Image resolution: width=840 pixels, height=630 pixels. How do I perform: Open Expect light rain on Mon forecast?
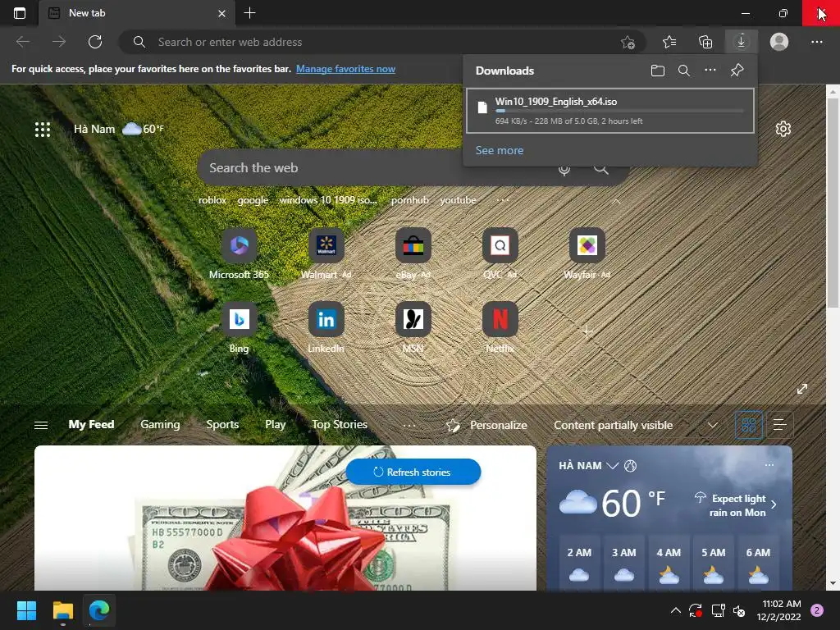(736, 504)
